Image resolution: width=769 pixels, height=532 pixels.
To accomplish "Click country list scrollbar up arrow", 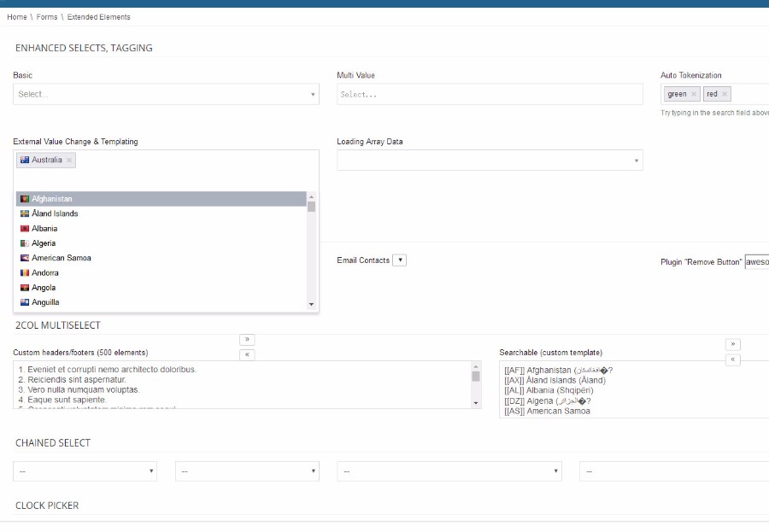I will point(311,196).
